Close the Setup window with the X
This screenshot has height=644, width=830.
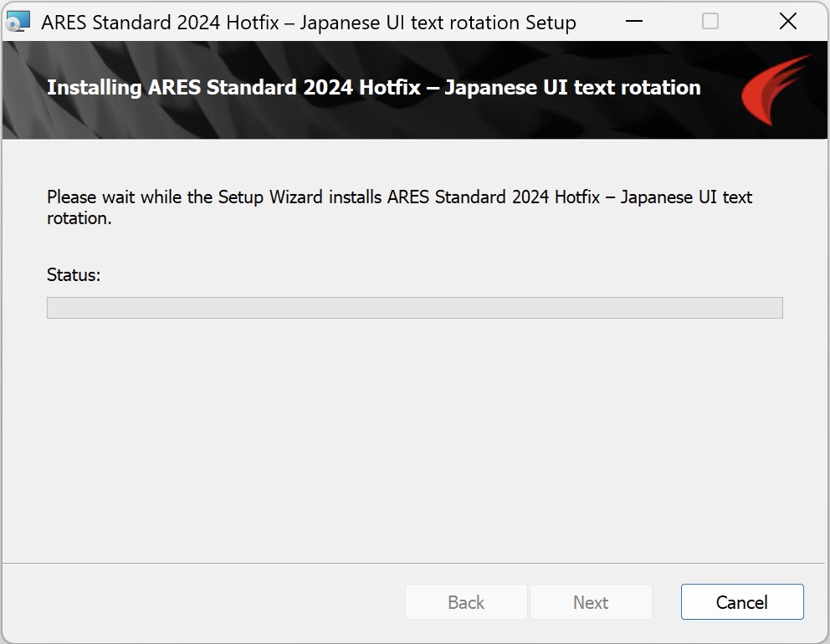click(x=787, y=22)
